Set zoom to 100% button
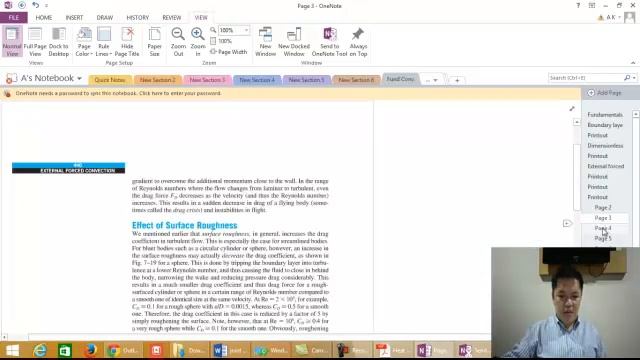 click(221, 41)
